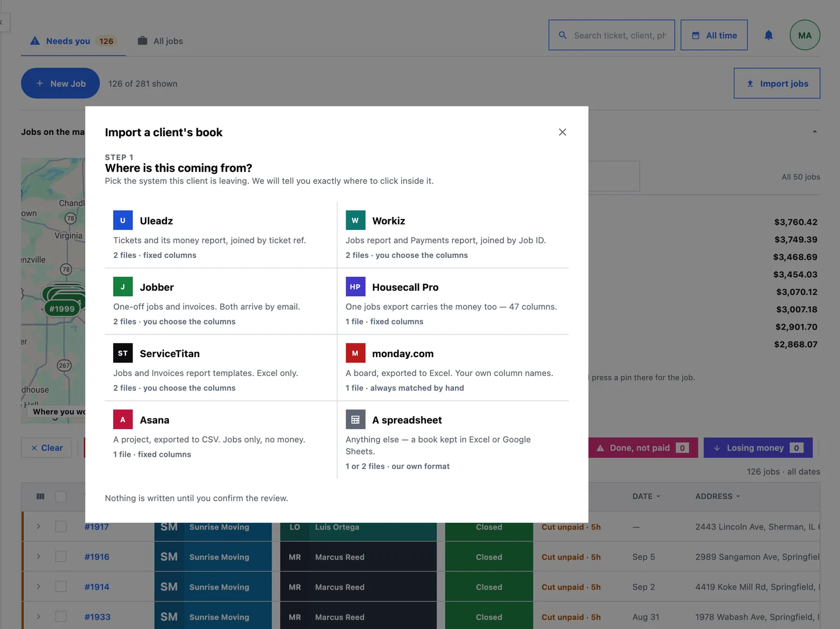Image resolution: width=840 pixels, height=629 pixels.
Task: Open ticket link #1914
Action: coord(97,587)
